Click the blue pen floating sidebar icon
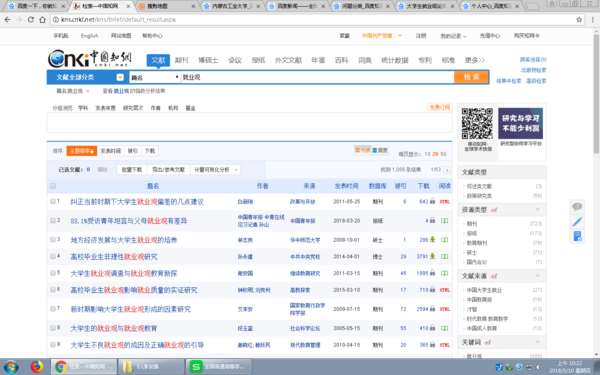 (577, 222)
